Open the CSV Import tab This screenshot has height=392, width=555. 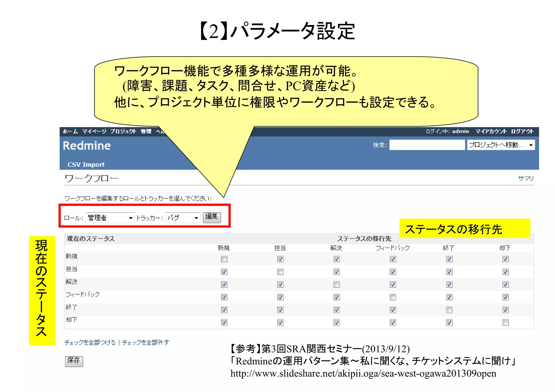coord(86,164)
